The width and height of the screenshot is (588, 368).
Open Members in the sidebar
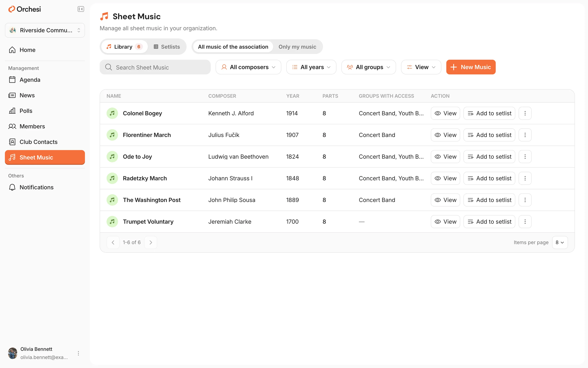45,126
